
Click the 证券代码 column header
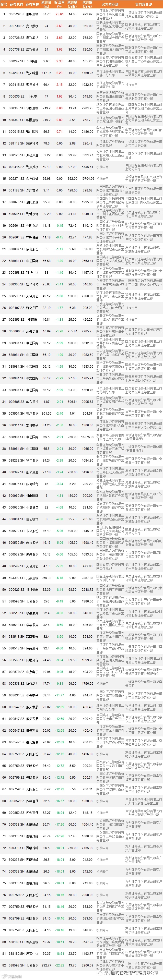pos(17,4)
